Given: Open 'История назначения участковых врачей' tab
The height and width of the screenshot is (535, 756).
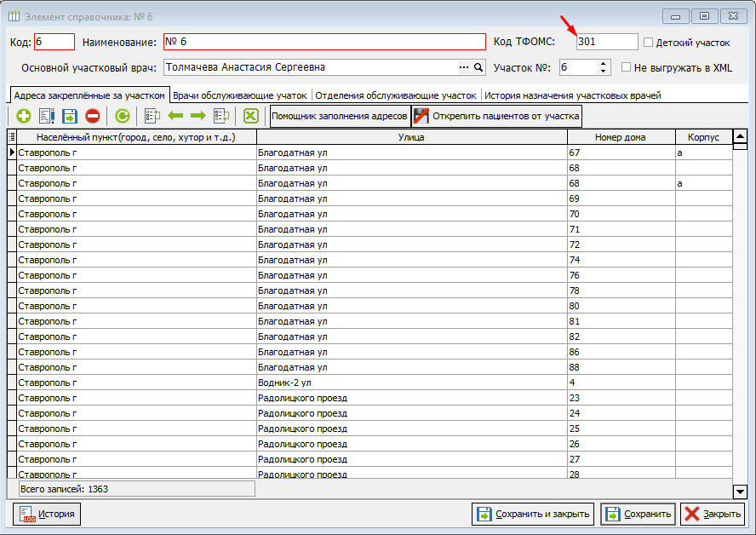Looking at the screenshot, I should coord(572,95).
